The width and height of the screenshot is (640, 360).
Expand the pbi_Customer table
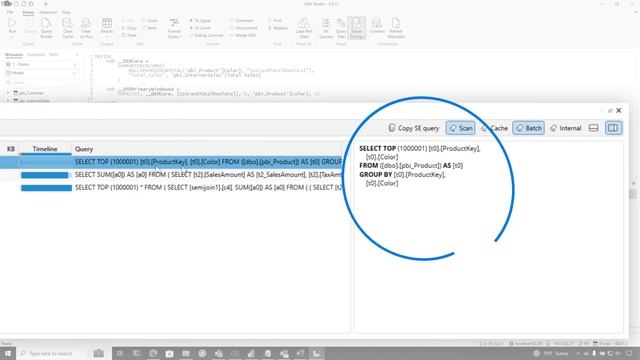click(8, 93)
